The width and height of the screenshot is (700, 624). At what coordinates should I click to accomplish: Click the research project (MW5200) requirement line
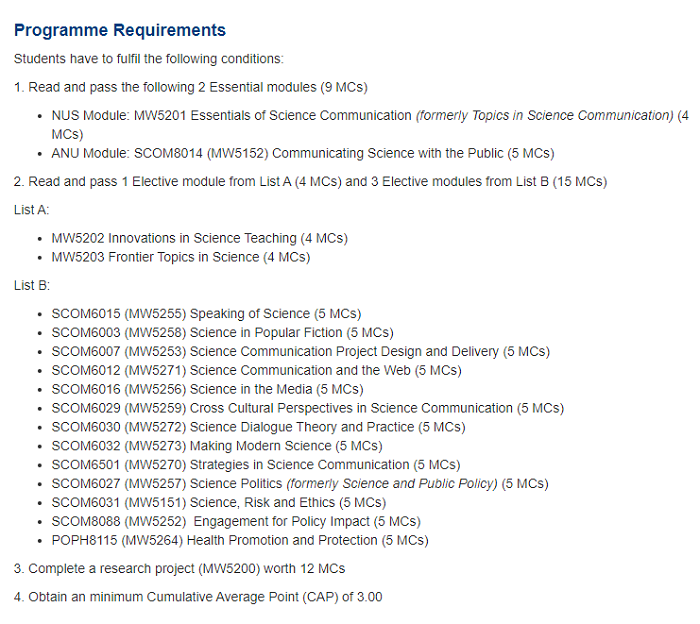(180, 568)
